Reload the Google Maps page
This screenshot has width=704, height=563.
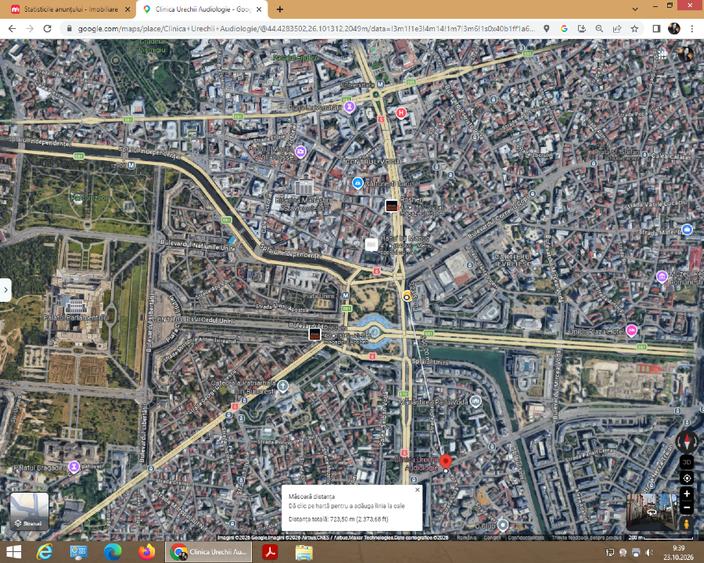[x=47, y=28]
